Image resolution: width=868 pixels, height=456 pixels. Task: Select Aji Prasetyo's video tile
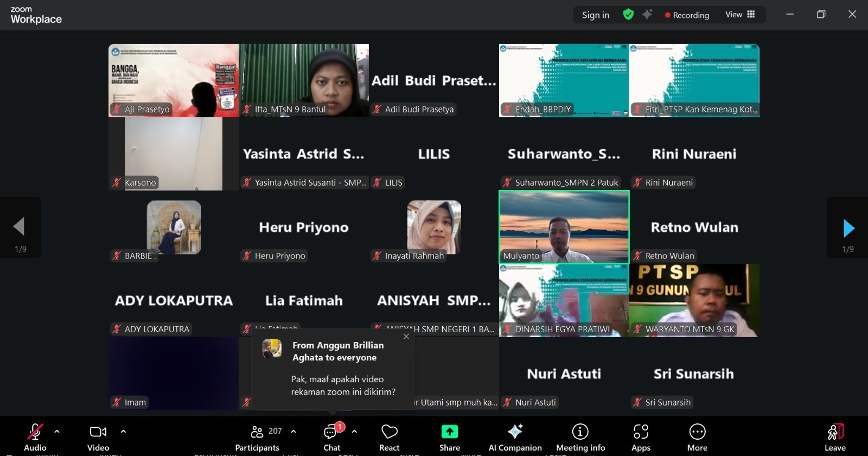click(174, 80)
